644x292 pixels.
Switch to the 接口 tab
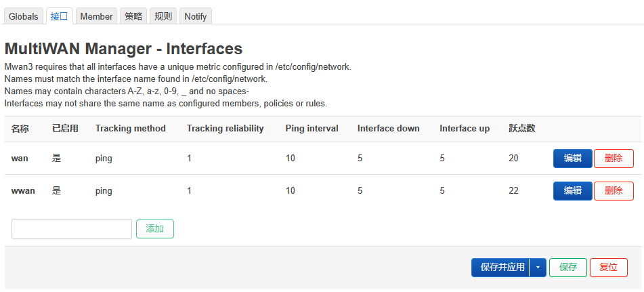click(x=59, y=16)
